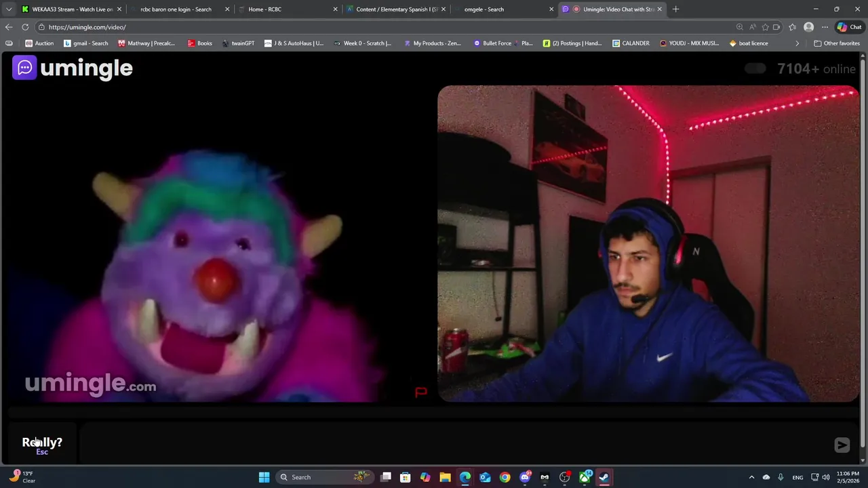Open the weather widget showing 13°F Clear
Viewport: 868px width, 488px height.
22,477
